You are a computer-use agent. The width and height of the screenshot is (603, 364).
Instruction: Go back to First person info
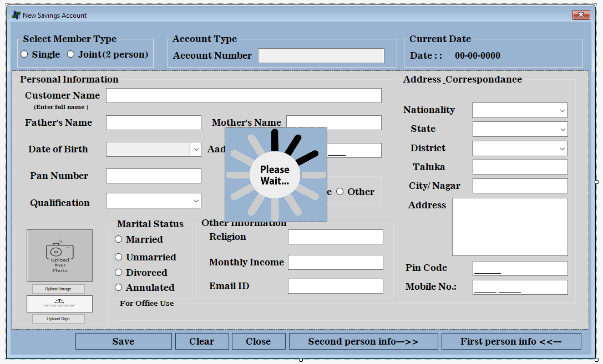(x=511, y=341)
